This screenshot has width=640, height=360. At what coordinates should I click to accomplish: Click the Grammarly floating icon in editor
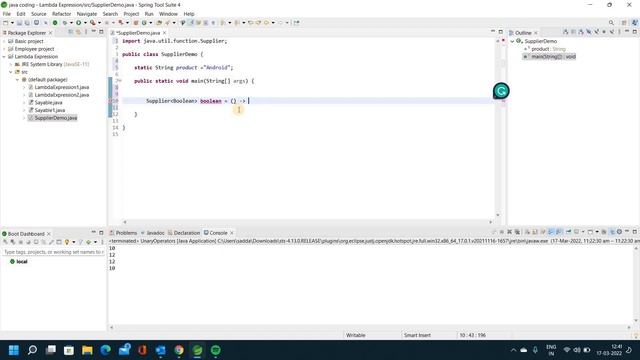tap(501, 91)
